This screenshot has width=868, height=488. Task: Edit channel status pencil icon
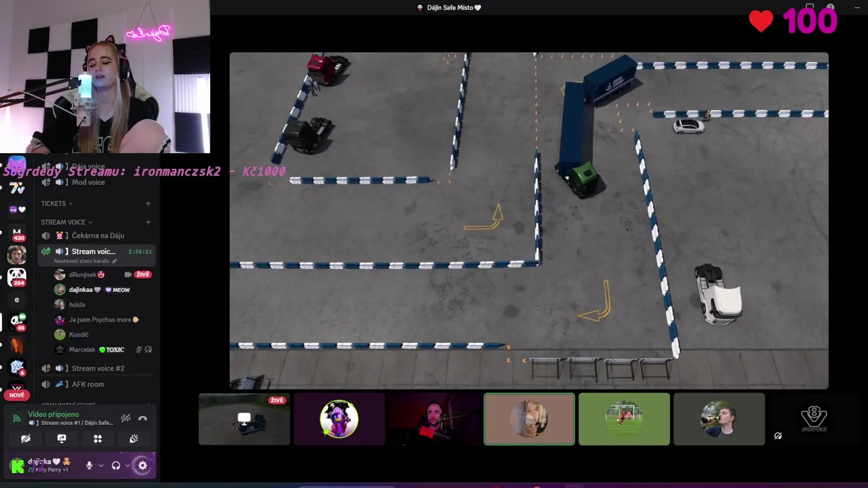click(x=115, y=261)
